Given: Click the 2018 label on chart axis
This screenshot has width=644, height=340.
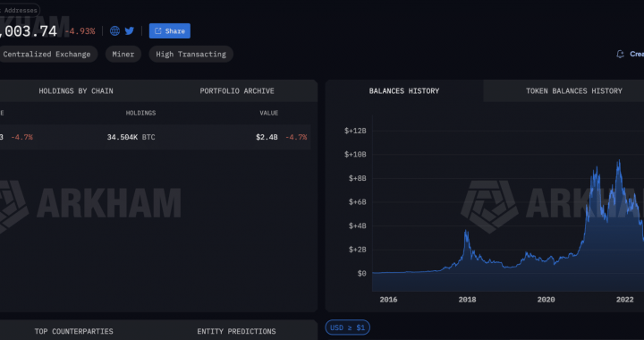Looking at the screenshot, I should coord(468,300).
